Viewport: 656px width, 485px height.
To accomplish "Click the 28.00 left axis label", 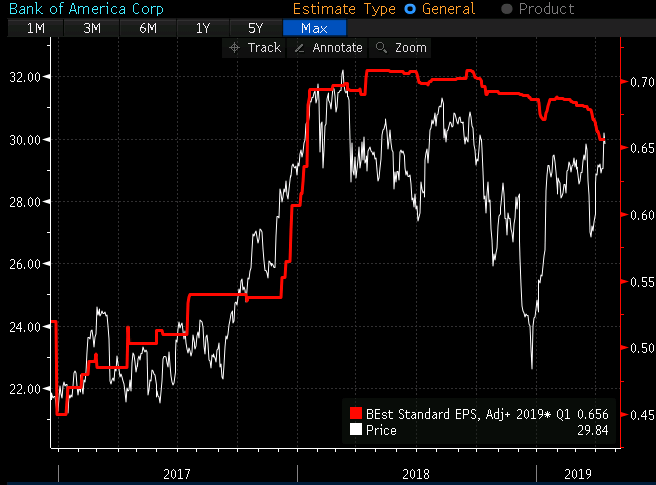I will 25,202.
